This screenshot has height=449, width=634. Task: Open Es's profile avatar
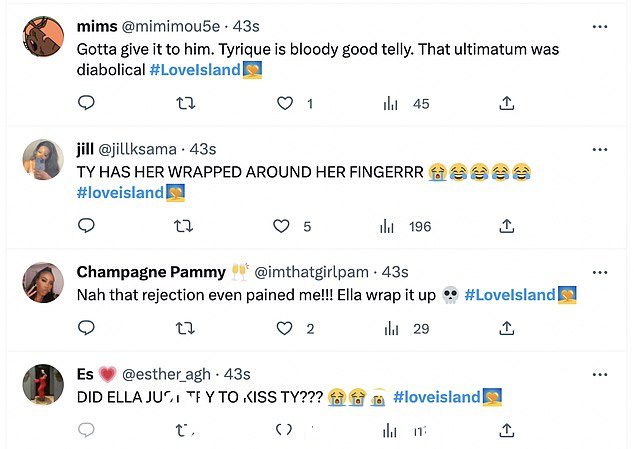coord(43,384)
